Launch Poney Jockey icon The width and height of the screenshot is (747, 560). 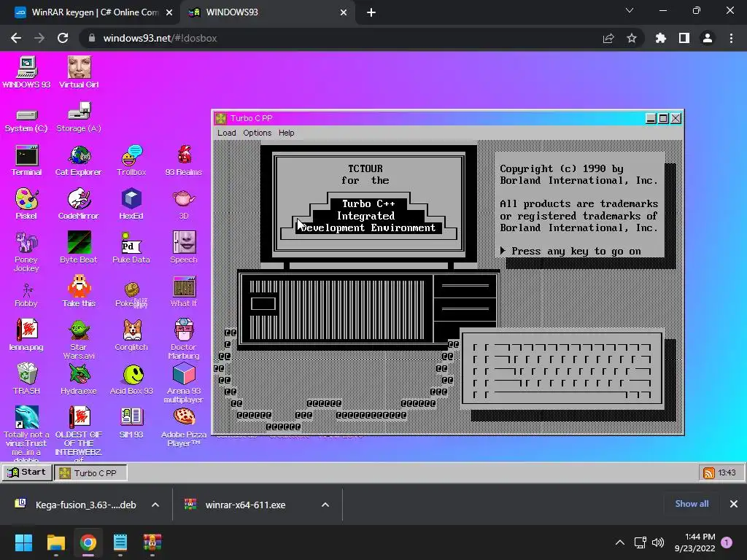(26, 252)
